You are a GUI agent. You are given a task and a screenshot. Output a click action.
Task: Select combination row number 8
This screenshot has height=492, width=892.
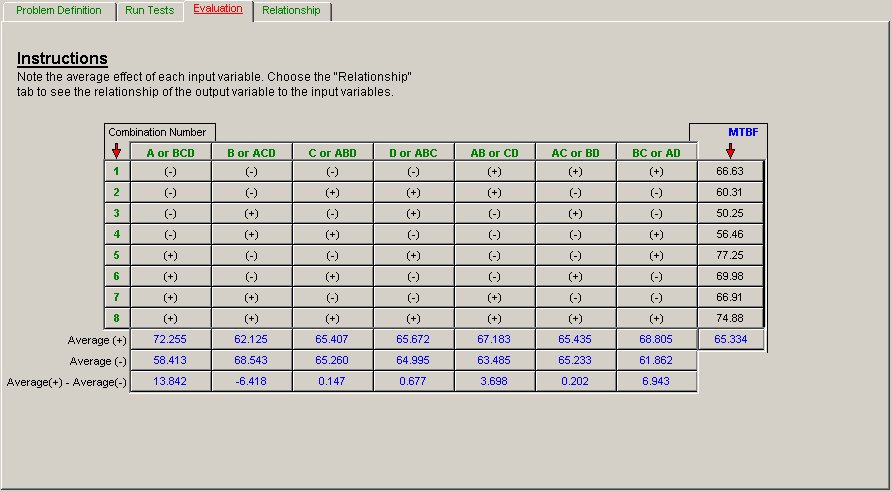tap(116, 318)
